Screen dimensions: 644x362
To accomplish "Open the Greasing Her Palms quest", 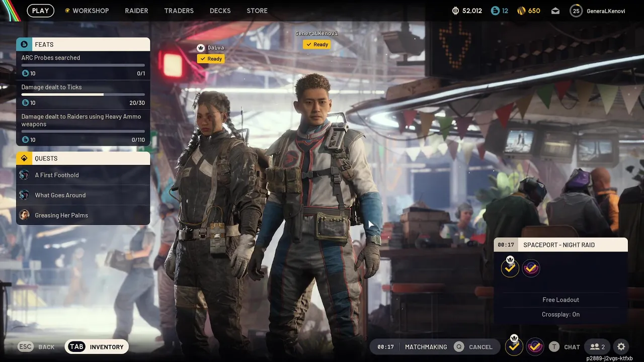I will point(83,215).
